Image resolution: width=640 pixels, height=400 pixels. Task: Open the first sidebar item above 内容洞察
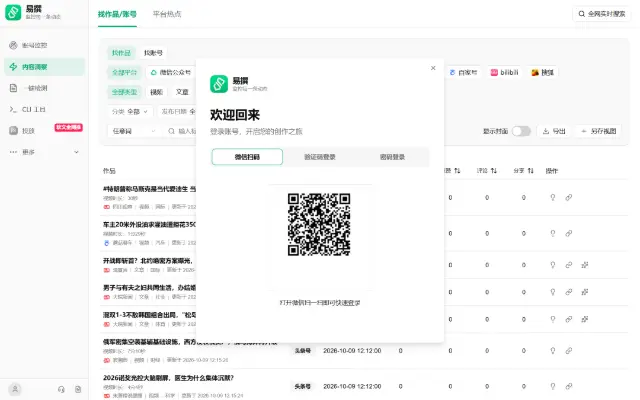44,45
